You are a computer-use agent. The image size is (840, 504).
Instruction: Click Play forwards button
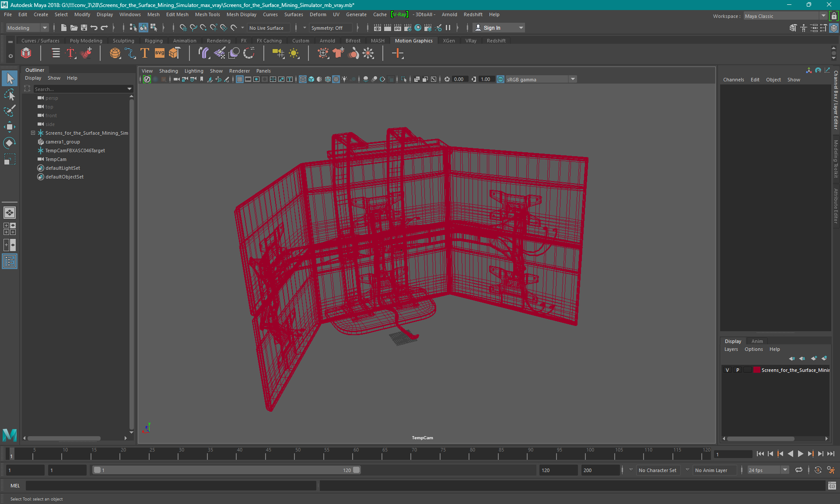800,454
